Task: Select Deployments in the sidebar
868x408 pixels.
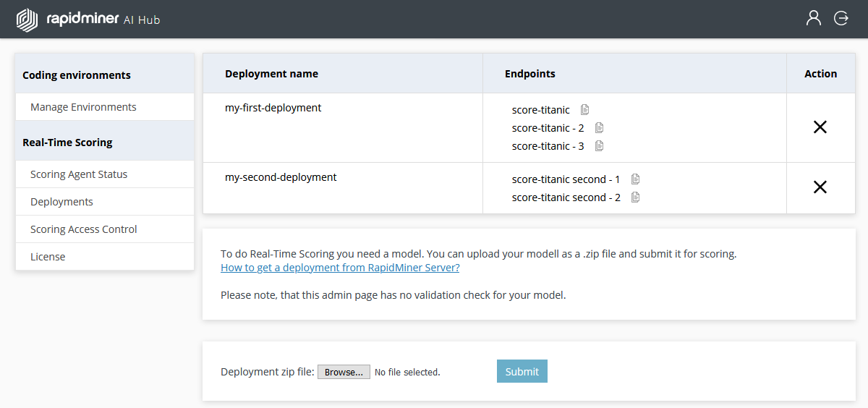Action: coord(61,202)
